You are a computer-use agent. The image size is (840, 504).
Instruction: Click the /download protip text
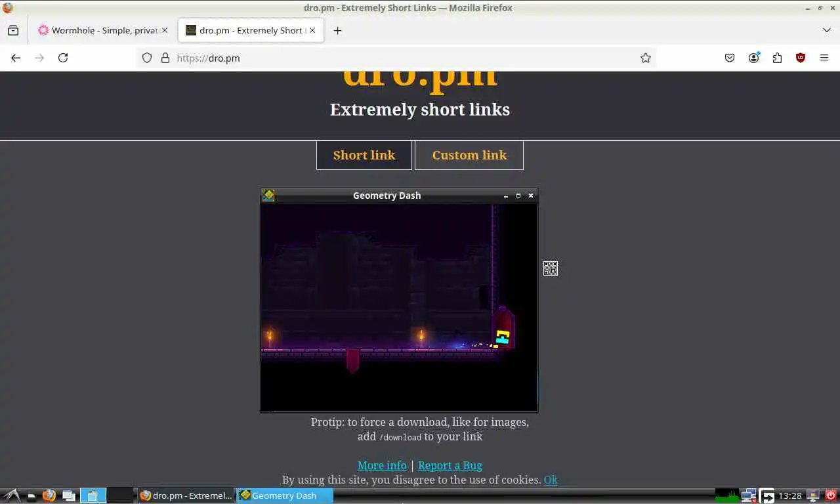point(400,437)
